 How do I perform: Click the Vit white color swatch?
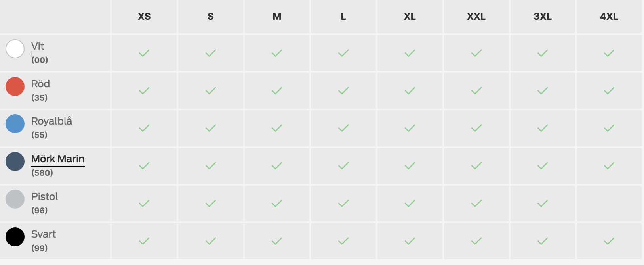(15, 49)
